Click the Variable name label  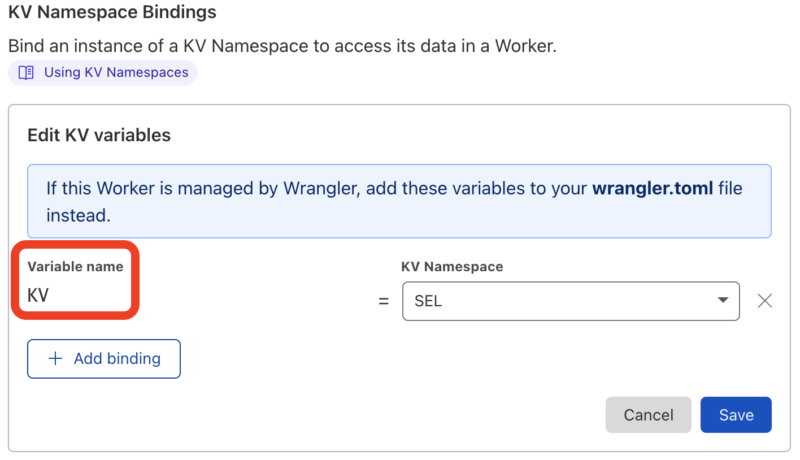(x=75, y=267)
